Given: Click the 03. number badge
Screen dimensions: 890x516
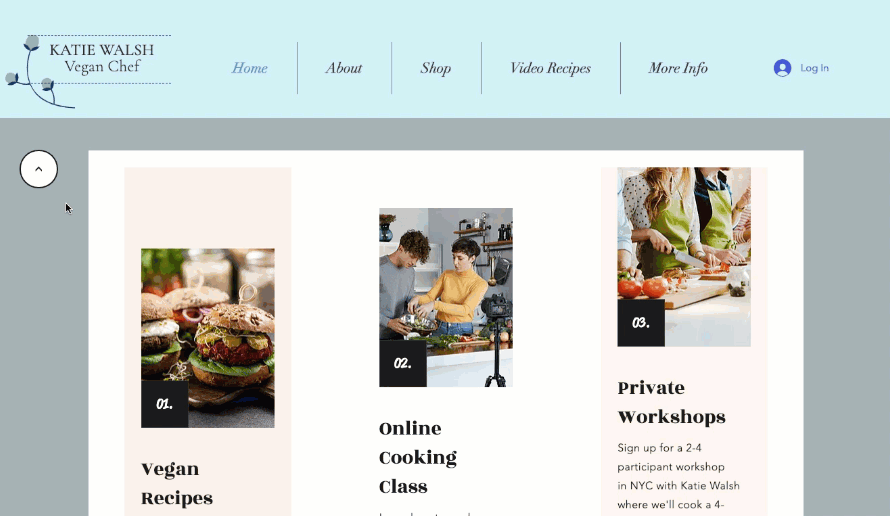Looking at the screenshot, I should click(641, 323).
